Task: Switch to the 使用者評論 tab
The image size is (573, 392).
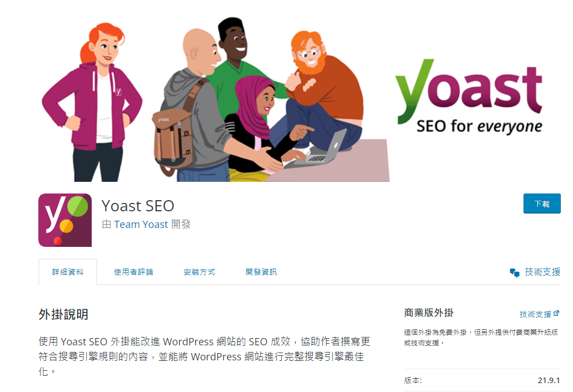Action: click(133, 272)
